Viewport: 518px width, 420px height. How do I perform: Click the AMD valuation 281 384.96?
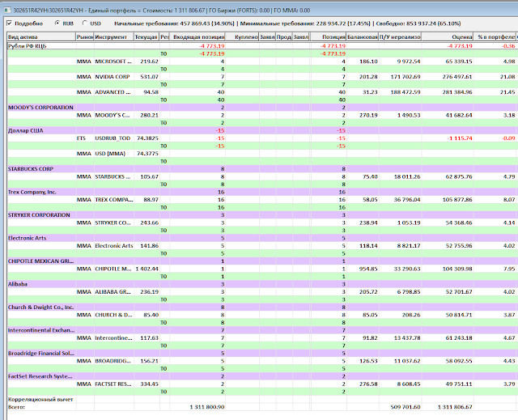click(x=457, y=92)
